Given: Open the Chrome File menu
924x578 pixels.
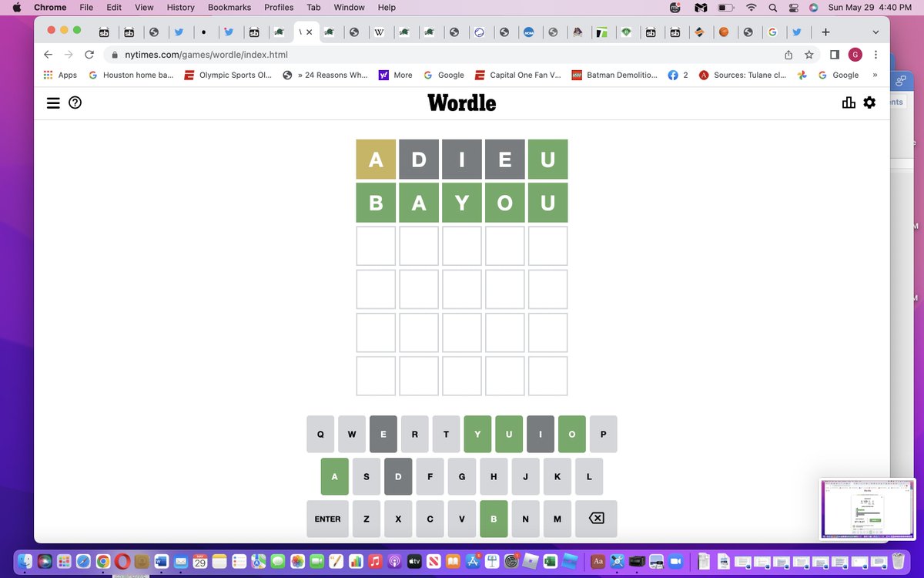Looking at the screenshot, I should (86, 8).
